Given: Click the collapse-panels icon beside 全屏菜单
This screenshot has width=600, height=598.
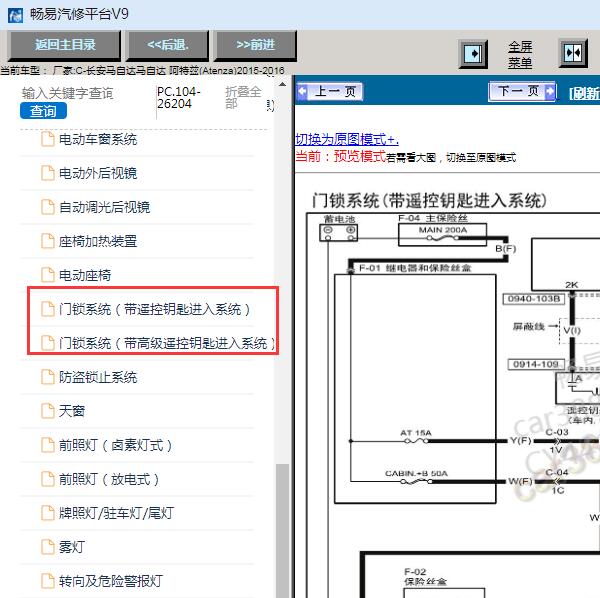Looking at the screenshot, I should click(573, 53).
